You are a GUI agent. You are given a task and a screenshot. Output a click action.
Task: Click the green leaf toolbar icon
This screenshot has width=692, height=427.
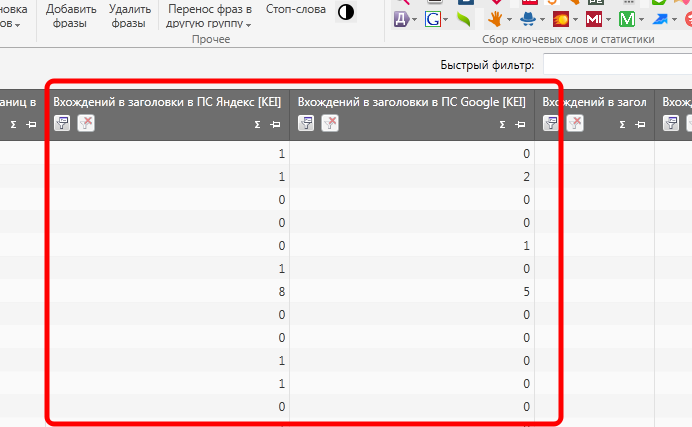[463, 19]
